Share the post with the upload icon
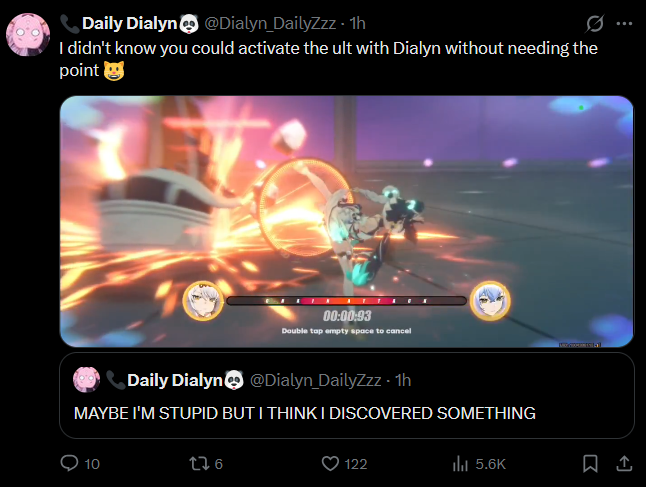The height and width of the screenshot is (487, 646). tap(624, 464)
